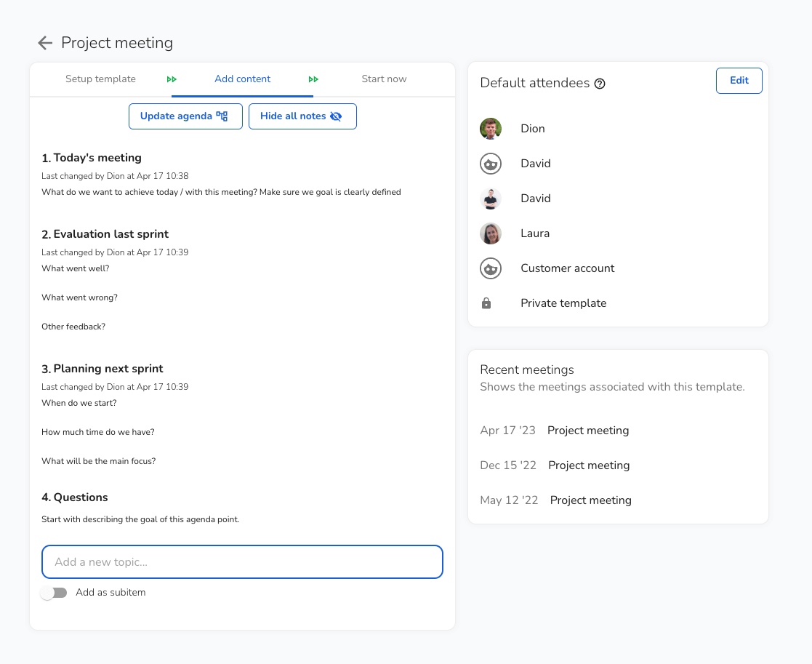Click the note 'What went well?'
This screenshot has height=664, width=812.
point(76,268)
